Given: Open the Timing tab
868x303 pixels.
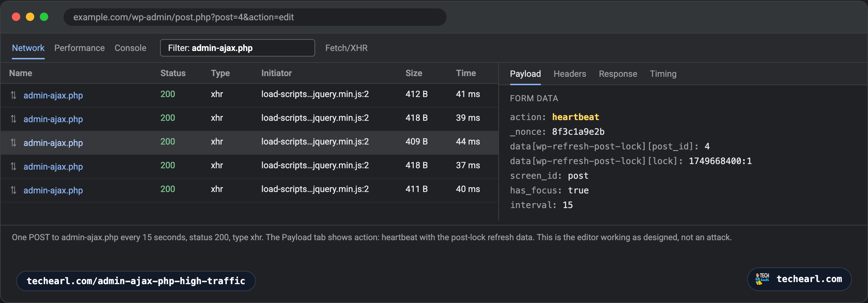Looking at the screenshot, I should pos(663,74).
